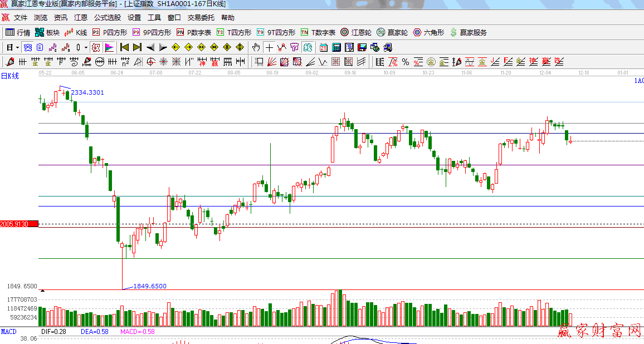Jump to first bar with left-end arrow
The image size is (644, 344).
coord(124,47)
